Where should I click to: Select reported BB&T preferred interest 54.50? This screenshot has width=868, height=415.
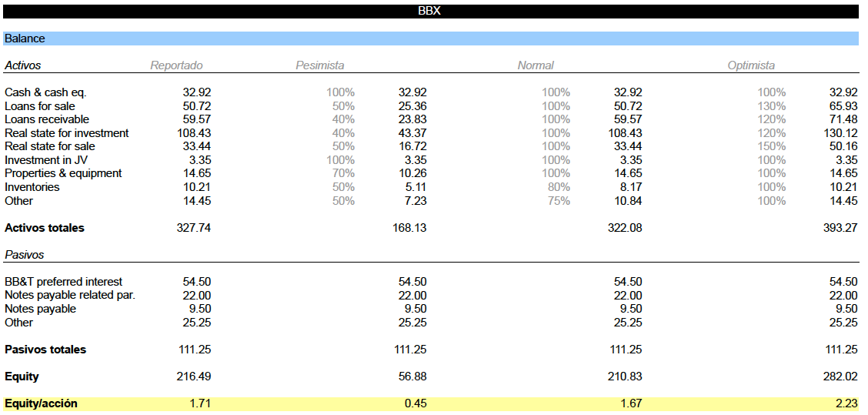click(x=196, y=282)
